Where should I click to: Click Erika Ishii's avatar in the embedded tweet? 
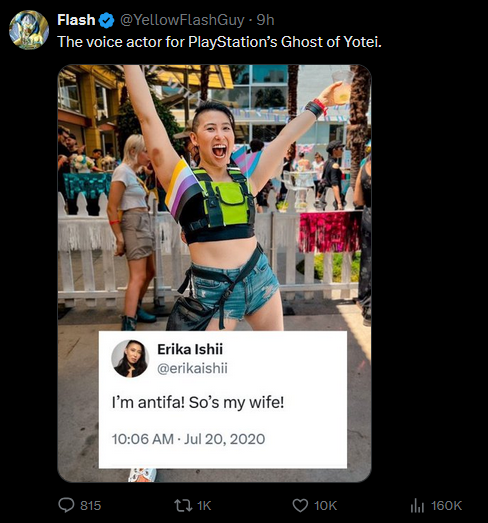(130, 359)
